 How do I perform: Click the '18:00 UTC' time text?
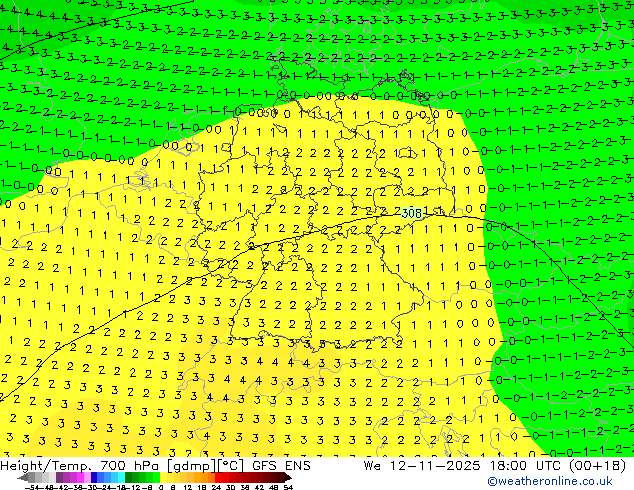pyautogui.click(x=528, y=466)
